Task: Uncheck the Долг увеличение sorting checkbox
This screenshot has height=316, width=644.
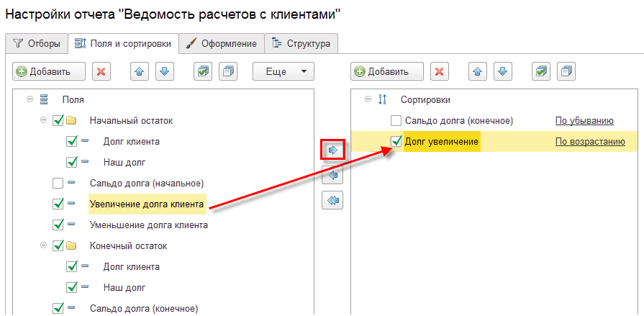Action: (x=396, y=142)
